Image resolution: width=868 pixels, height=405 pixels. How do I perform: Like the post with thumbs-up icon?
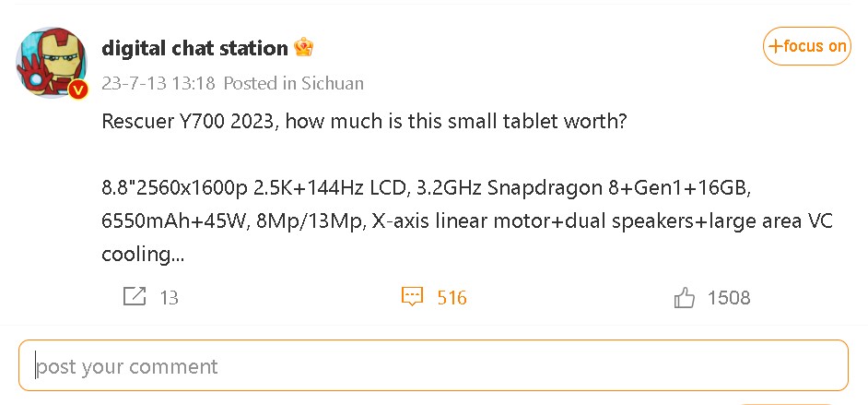click(x=685, y=297)
